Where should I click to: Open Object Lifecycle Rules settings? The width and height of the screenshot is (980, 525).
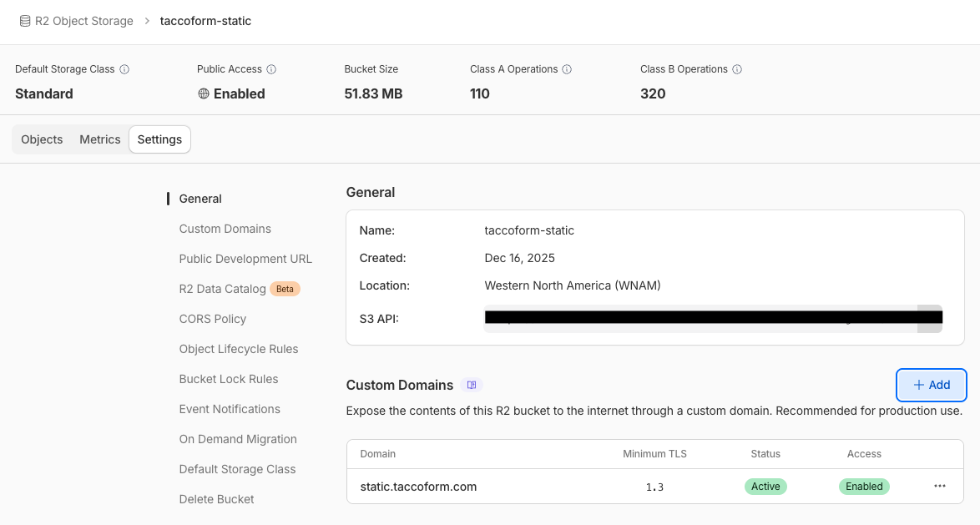point(238,349)
